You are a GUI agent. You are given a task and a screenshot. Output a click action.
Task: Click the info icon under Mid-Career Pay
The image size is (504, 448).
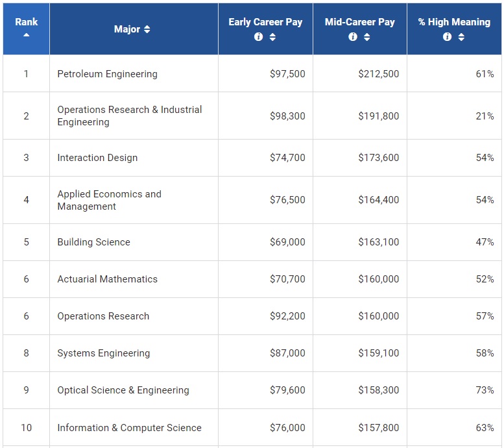click(x=353, y=37)
